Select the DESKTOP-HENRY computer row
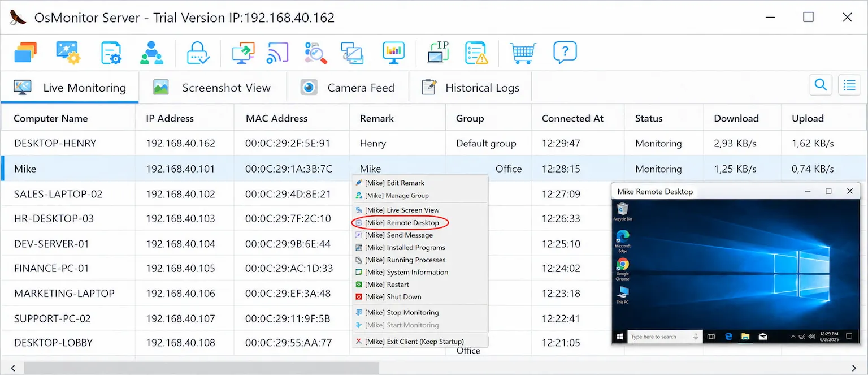This screenshot has height=375, width=868. coord(434,143)
